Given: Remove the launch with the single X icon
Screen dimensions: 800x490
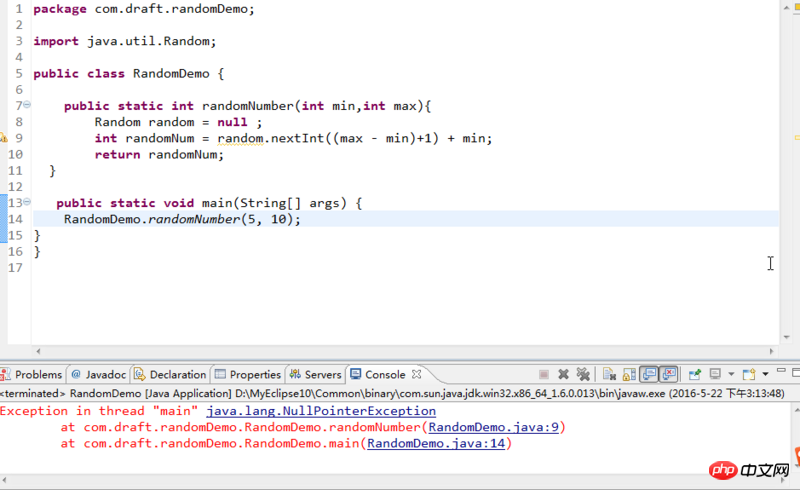Looking at the screenshot, I should (x=563, y=375).
